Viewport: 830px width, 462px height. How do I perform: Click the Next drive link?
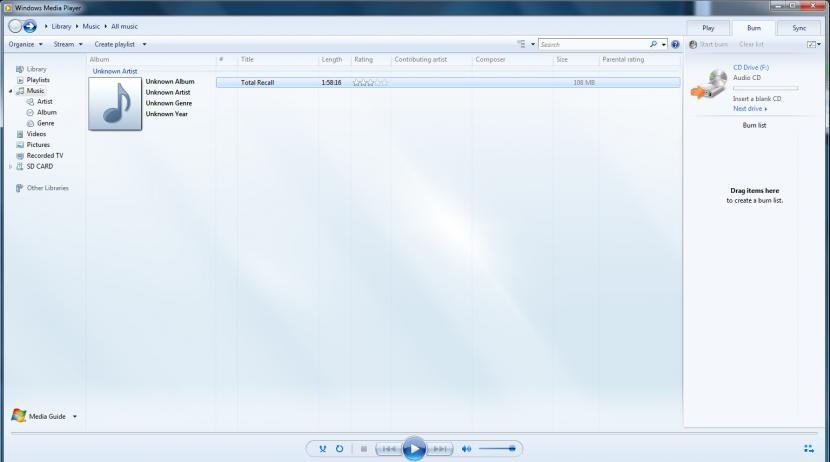coord(750,108)
